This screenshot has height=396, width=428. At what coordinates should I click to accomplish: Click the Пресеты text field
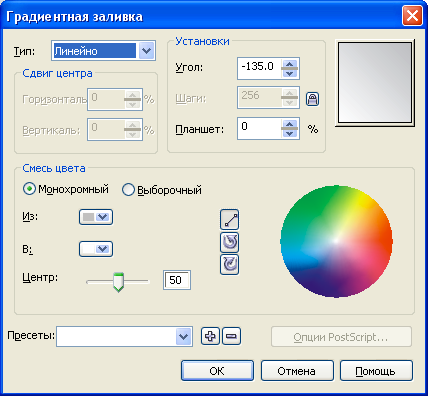[116, 337]
